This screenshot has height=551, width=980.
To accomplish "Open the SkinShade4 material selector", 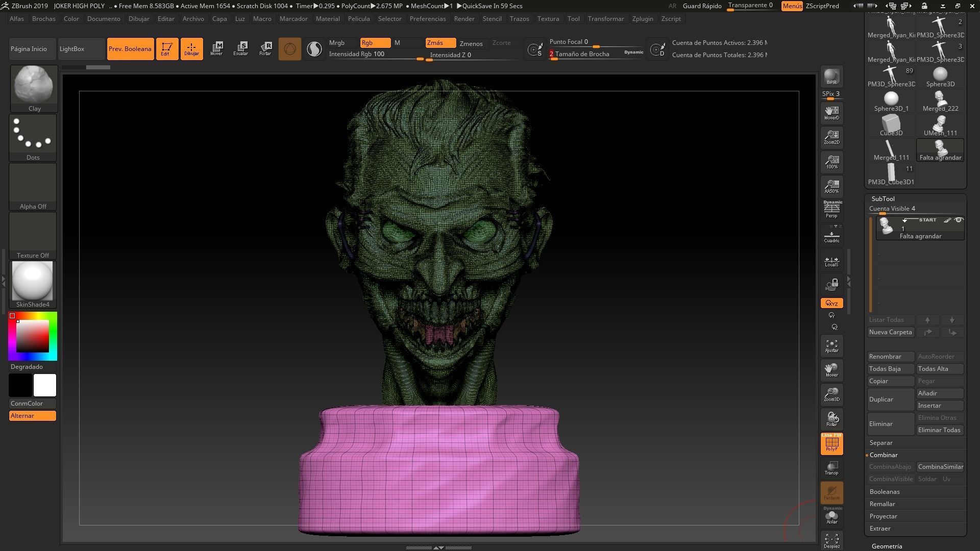I will click(x=33, y=285).
